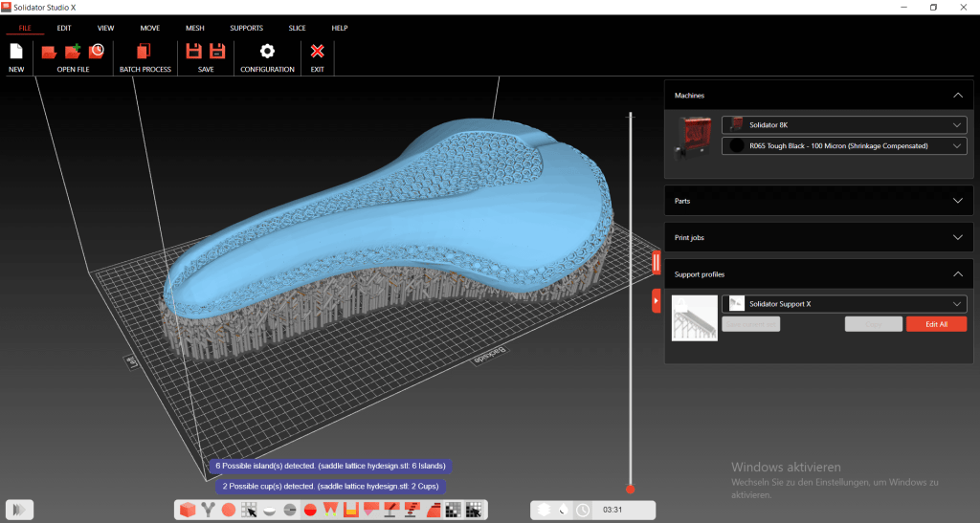Select the stepped support pillar icon
Screen dimensions: 980x523
412,510
